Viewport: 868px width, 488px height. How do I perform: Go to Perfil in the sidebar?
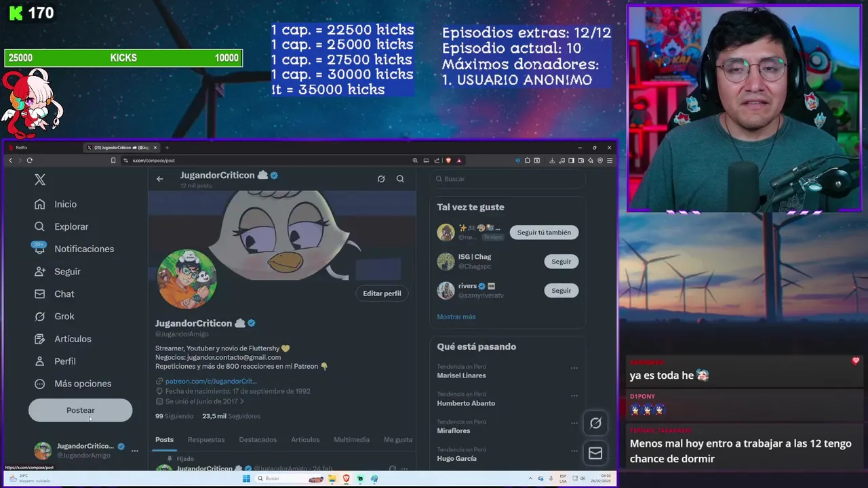(x=55, y=361)
